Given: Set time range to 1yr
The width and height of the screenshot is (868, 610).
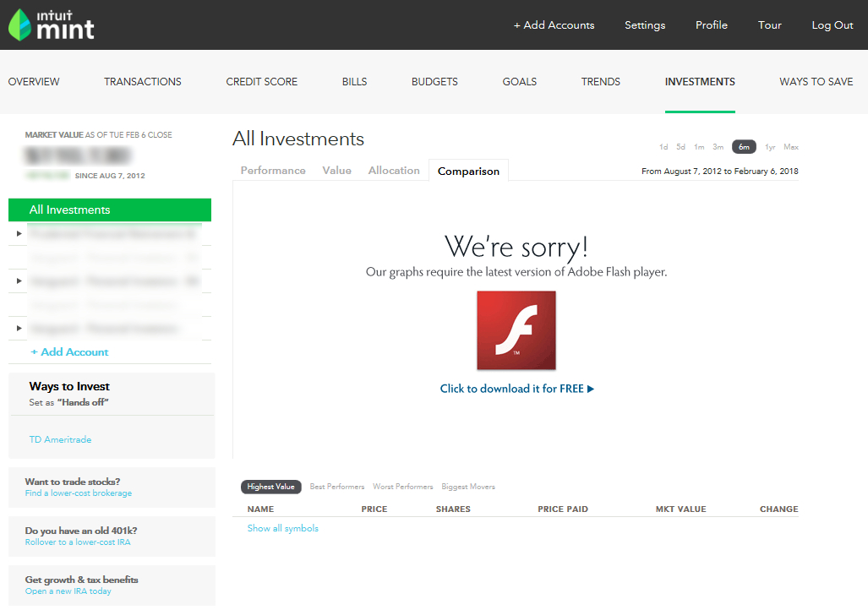Looking at the screenshot, I should click(770, 147).
